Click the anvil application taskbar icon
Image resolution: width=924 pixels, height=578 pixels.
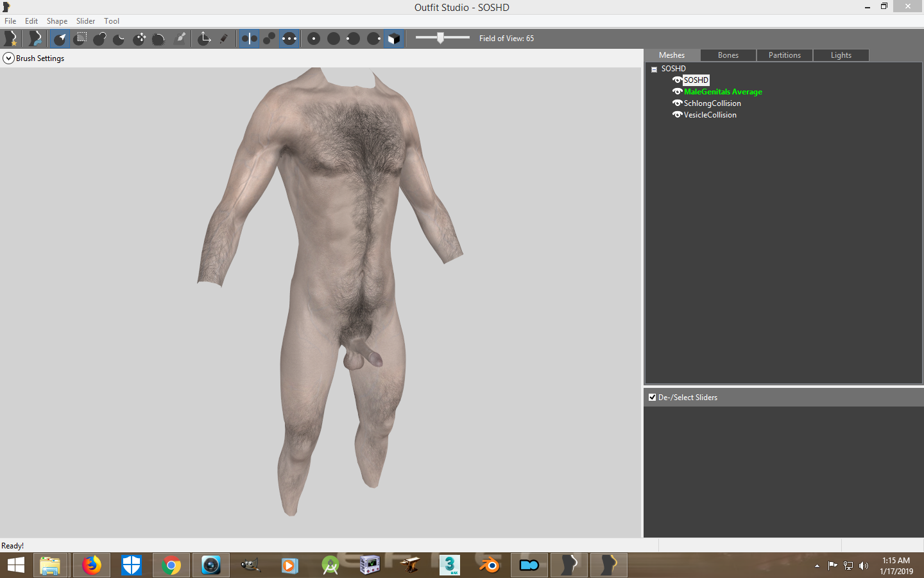pyautogui.click(x=410, y=565)
